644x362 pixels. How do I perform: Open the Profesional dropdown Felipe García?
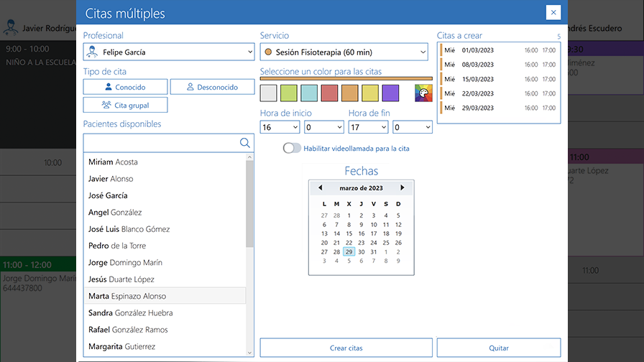168,52
